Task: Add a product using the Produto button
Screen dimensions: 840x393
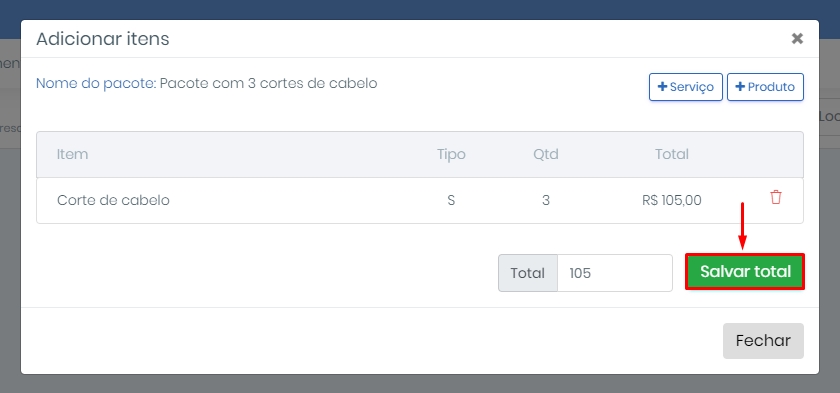Action: click(765, 87)
